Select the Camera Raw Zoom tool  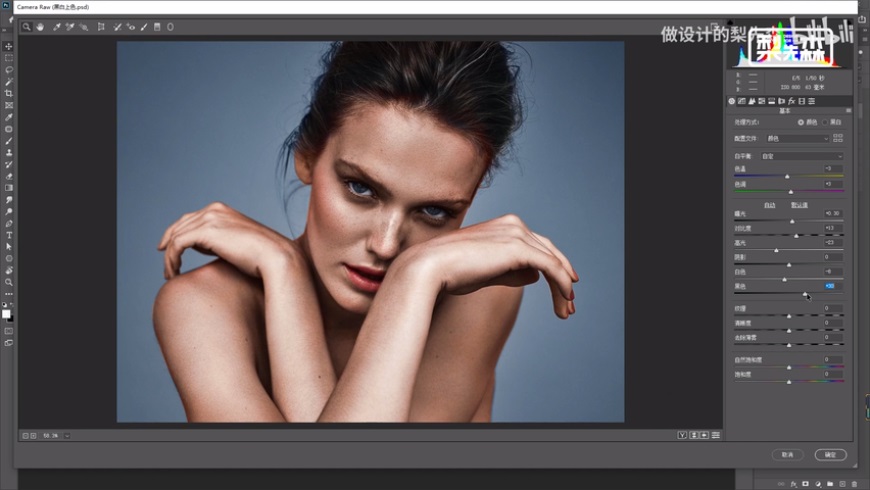coord(27,27)
